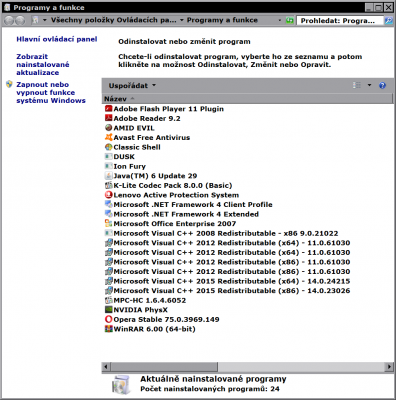Click the K-Lite Codec Pack icon
This screenshot has height=400, width=396.
[108, 185]
